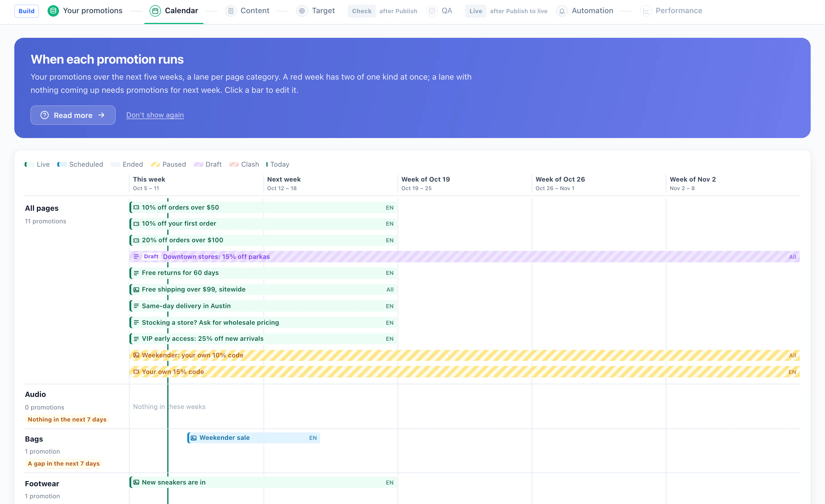Click the QA checkmark icon
Image resolution: width=825 pixels, height=504 pixels.
[432, 11]
